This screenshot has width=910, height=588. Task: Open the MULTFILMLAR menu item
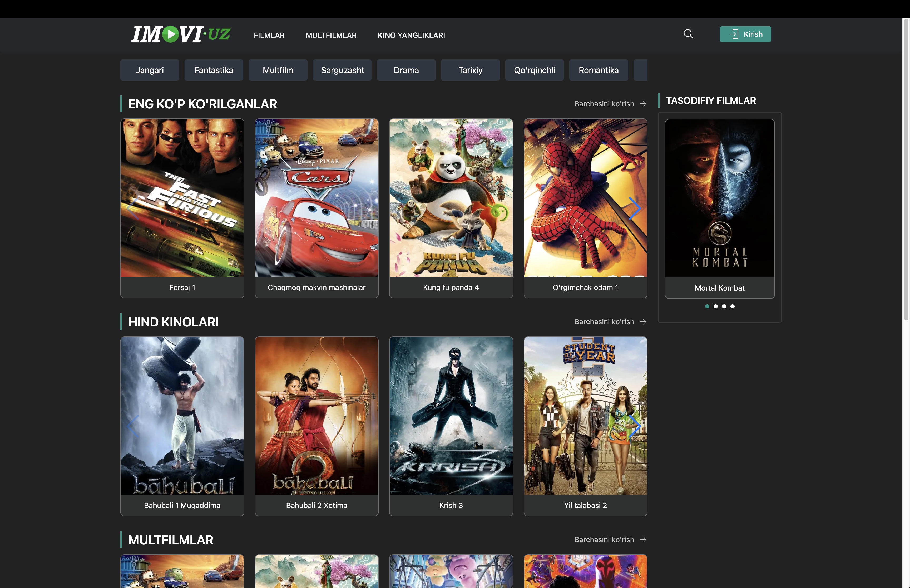tap(331, 35)
